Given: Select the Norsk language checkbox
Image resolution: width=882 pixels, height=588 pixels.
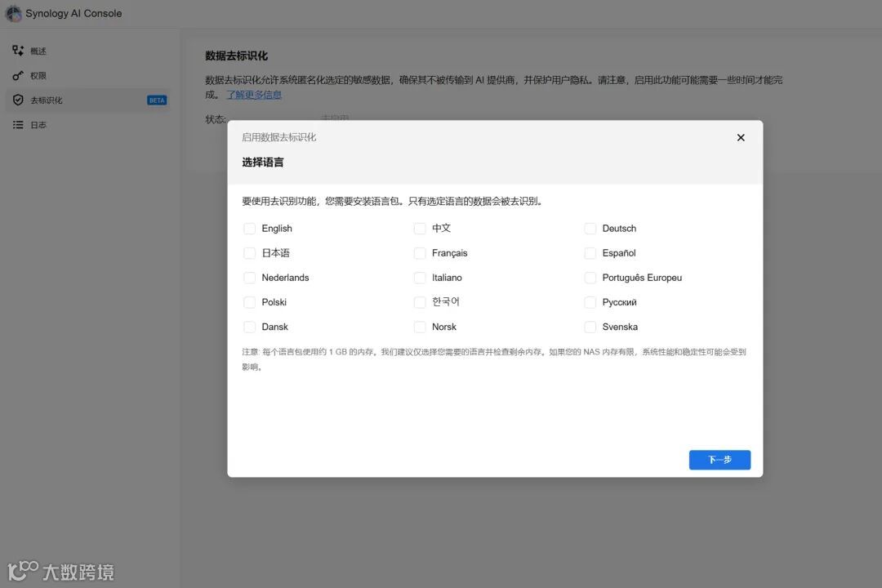Looking at the screenshot, I should pos(420,327).
